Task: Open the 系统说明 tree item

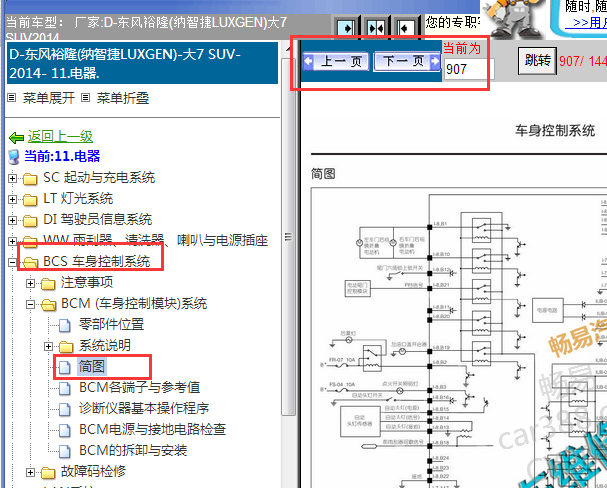Action: tap(105, 345)
